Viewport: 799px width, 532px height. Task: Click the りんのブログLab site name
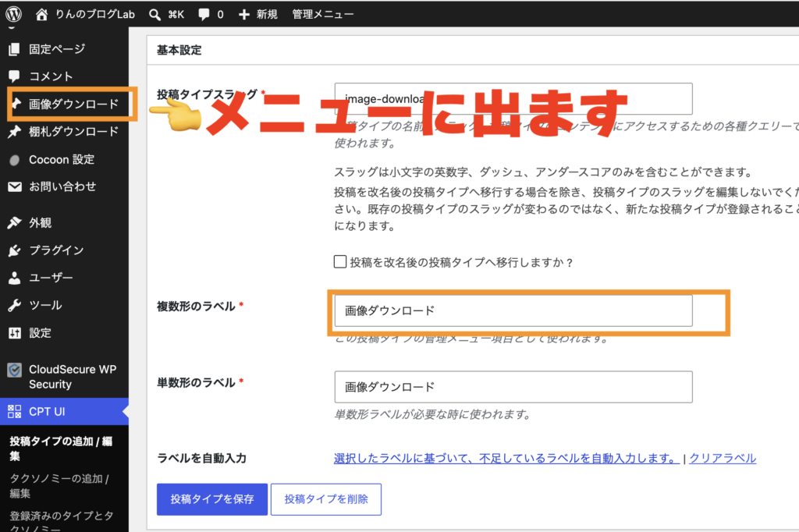[x=94, y=14]
